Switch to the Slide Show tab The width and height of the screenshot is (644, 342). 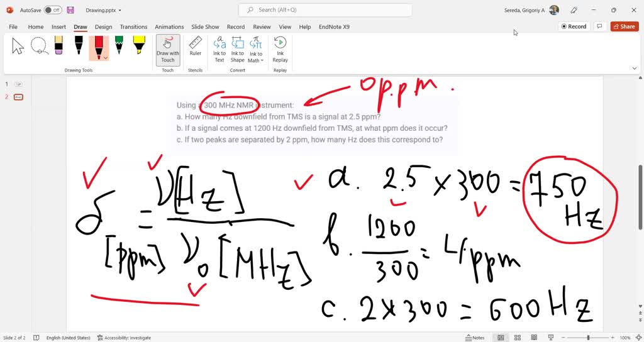(x=205, y=26)
